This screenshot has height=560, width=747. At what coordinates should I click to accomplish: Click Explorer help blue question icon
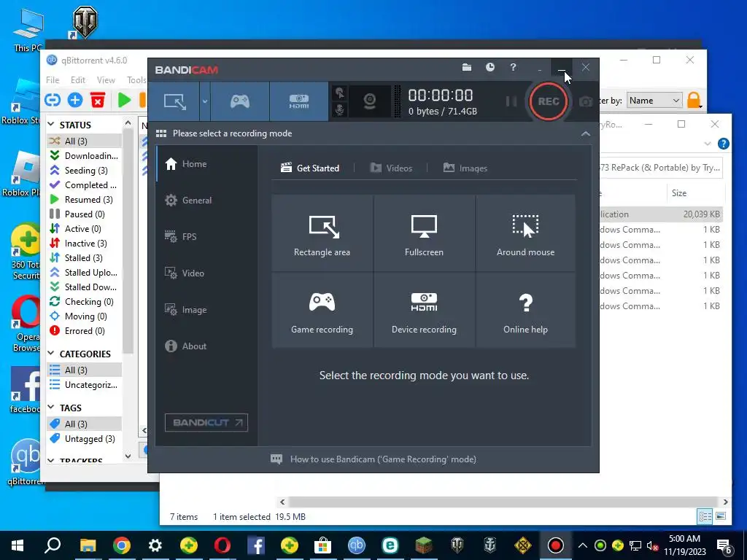[x=723, y=144]
